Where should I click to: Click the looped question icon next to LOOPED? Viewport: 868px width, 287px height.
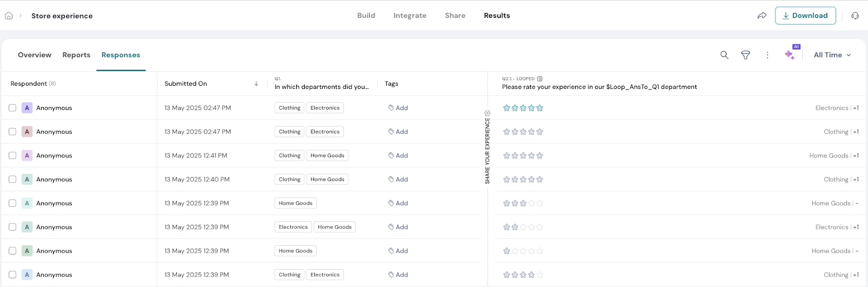(540, 79)
